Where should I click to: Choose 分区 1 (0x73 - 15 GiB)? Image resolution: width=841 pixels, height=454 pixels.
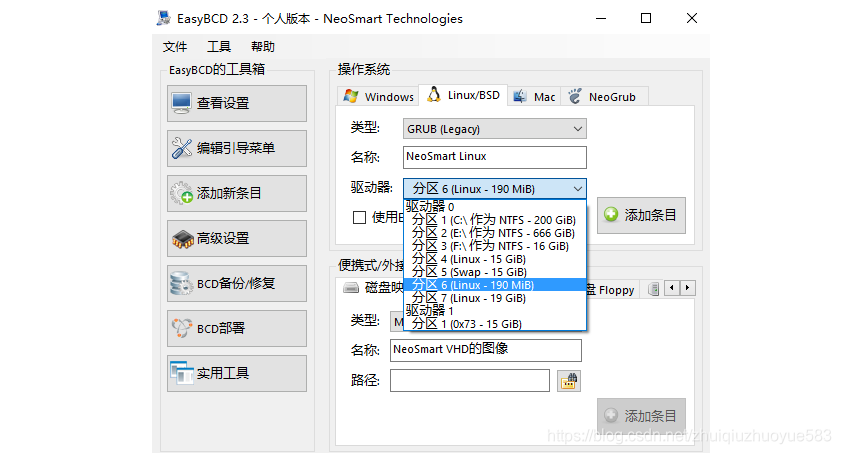[494, 324]
